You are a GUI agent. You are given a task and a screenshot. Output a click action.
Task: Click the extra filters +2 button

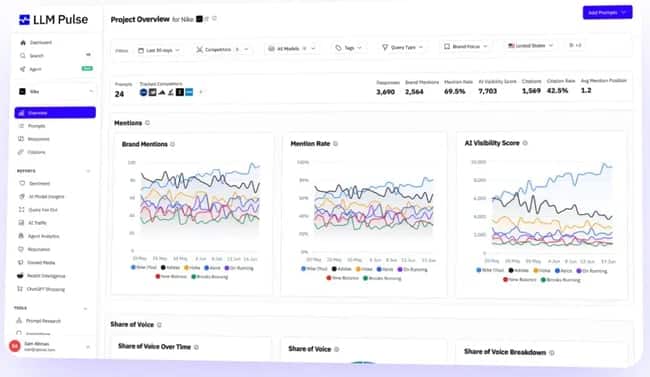click(575, 45)
